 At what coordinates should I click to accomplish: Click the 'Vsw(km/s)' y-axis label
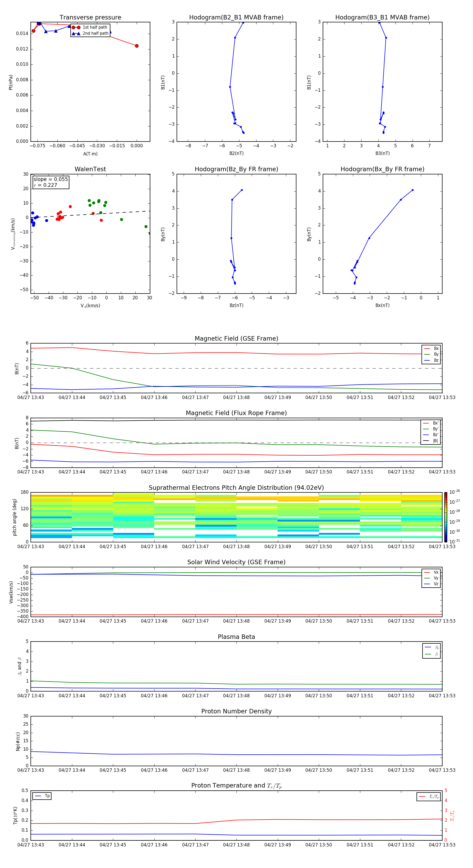[x=11, y=592]
